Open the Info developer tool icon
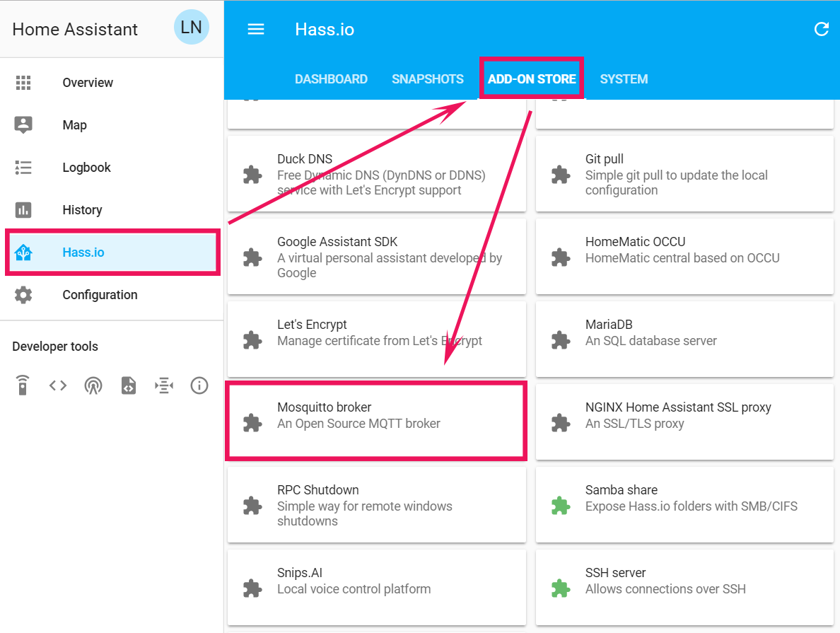 [x=199, y=385]
